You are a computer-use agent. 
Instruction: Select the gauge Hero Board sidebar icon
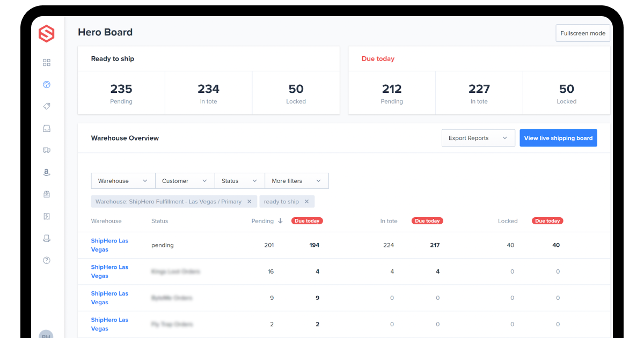point(47,85)
